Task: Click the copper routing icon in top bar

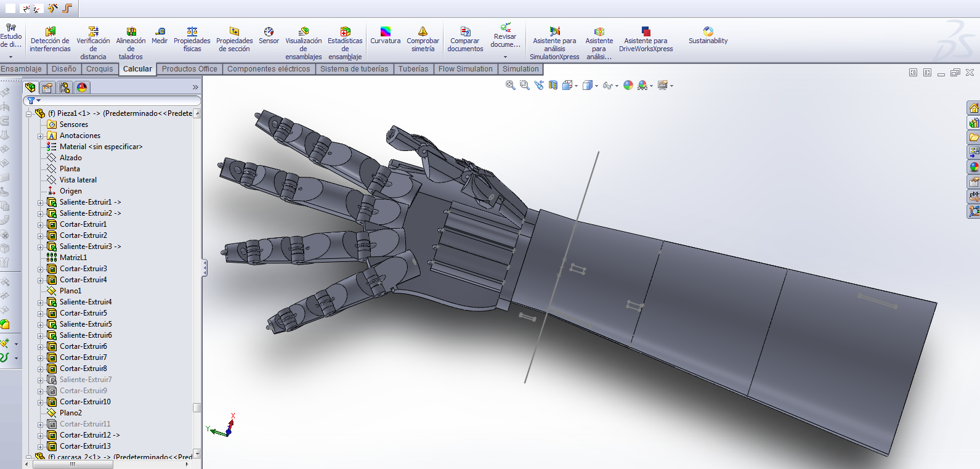Action: (67, 8)
